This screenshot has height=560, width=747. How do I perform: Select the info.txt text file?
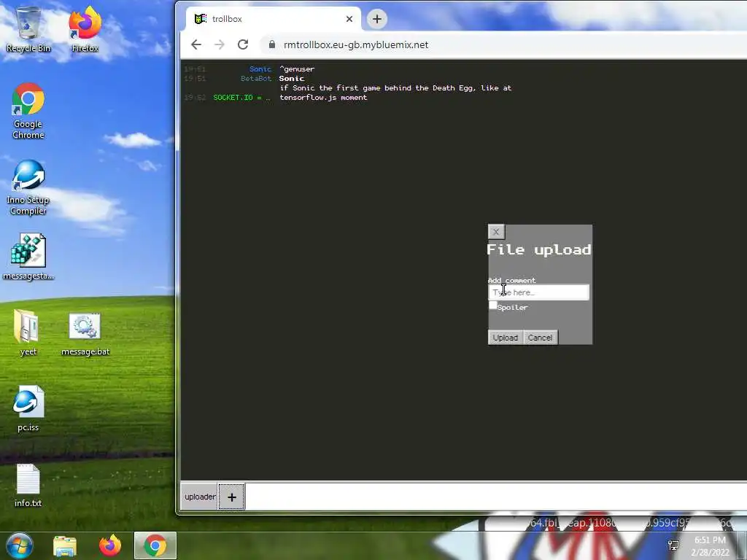tap(28, 486)
